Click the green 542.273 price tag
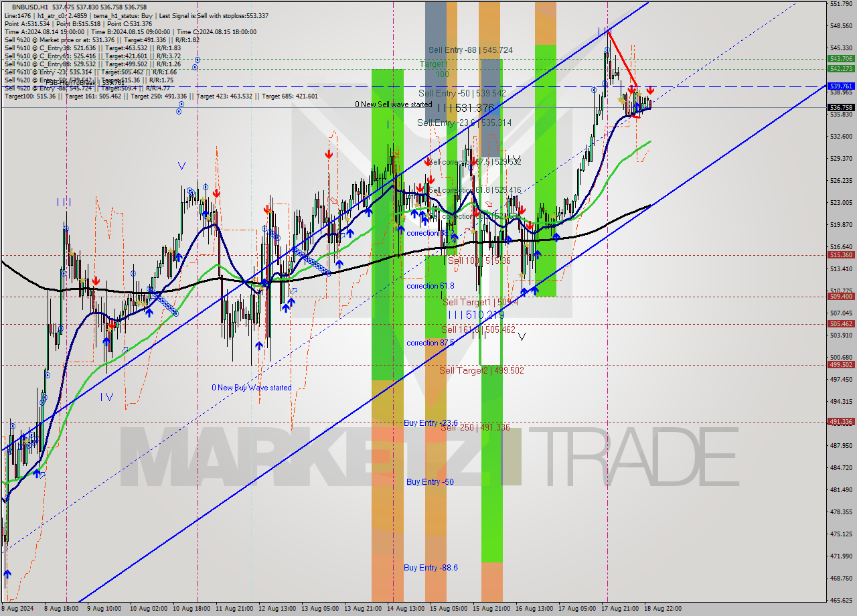 841,68
